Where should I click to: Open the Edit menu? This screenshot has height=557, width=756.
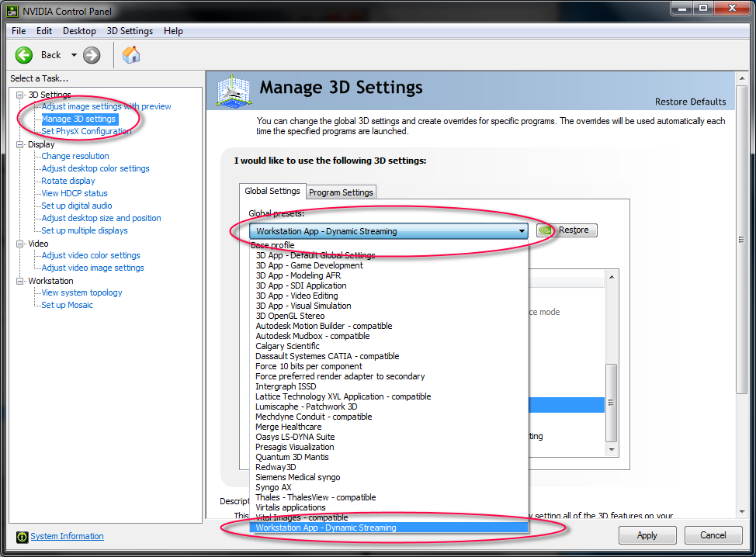click(44, 31)
